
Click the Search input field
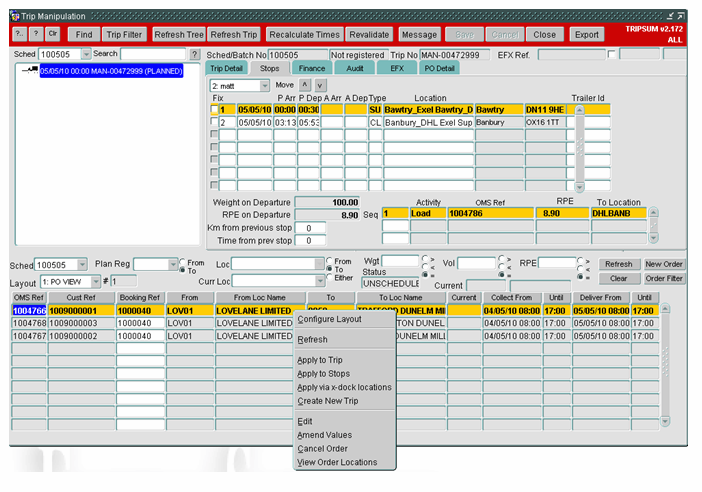153,54
